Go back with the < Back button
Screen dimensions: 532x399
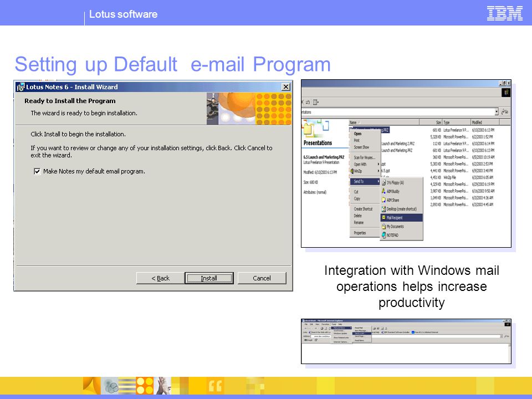160,278
